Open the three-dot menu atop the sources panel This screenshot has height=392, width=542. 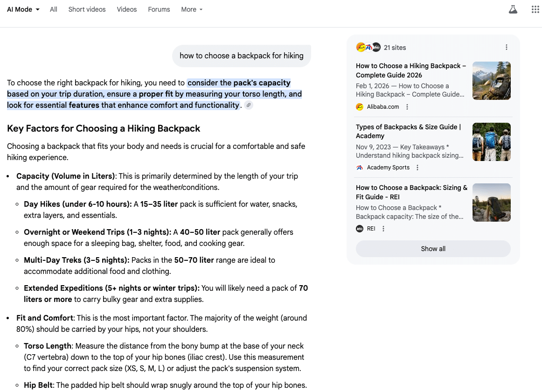coord(507,47)
